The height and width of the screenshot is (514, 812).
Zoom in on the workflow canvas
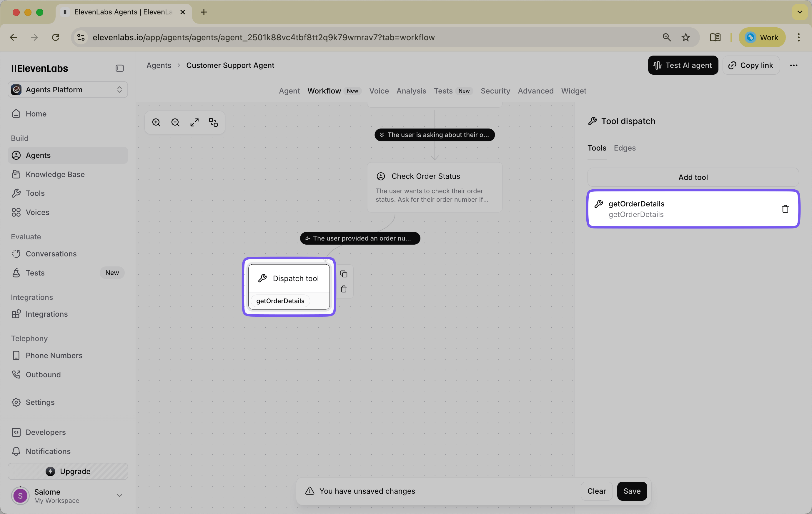tap(156, 122)
